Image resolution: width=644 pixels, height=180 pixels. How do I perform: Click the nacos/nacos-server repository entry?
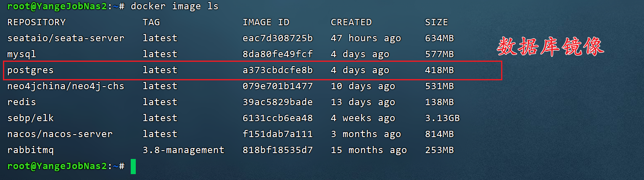coord(60,134)
